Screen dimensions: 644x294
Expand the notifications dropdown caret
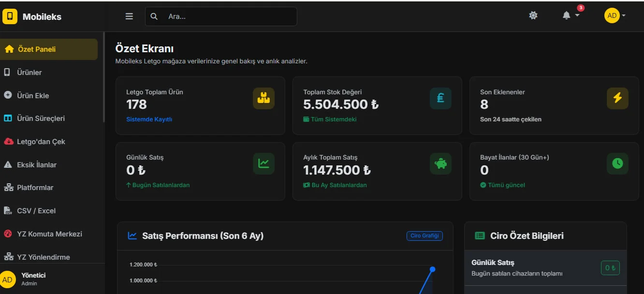(x=577, y=15)
